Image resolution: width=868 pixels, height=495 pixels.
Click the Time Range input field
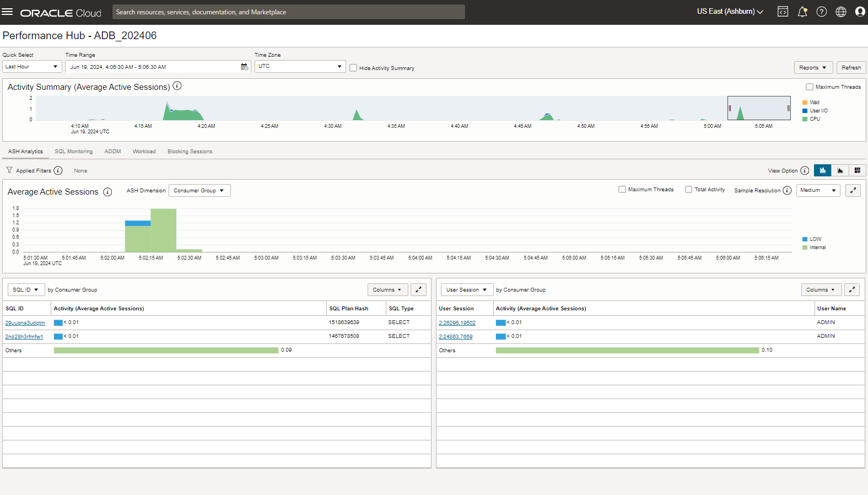[x=158, y=67]
